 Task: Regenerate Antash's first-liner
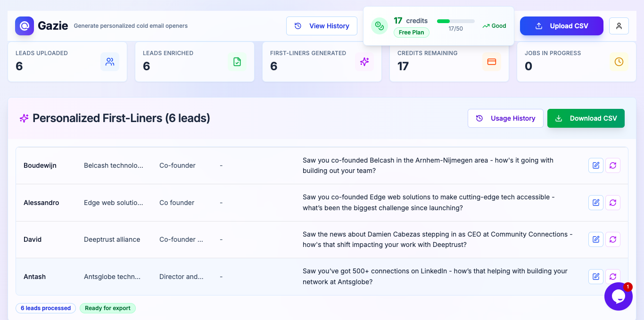(613, 277)
